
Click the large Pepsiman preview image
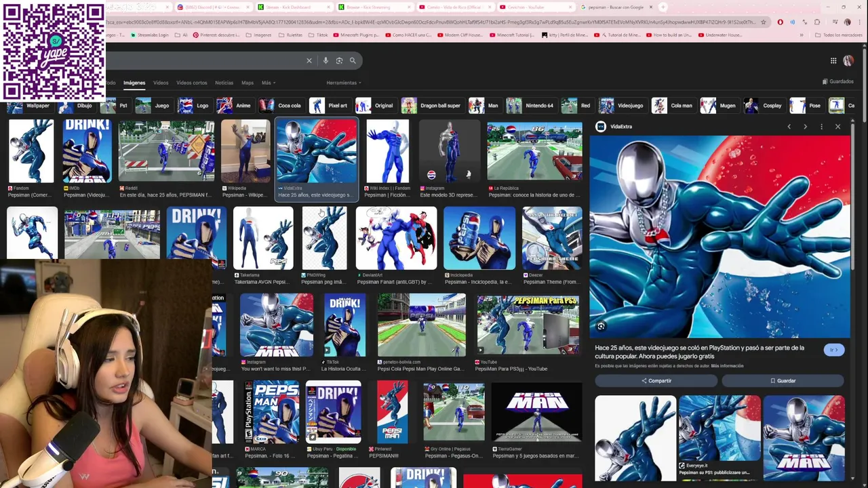coord(719,237)
